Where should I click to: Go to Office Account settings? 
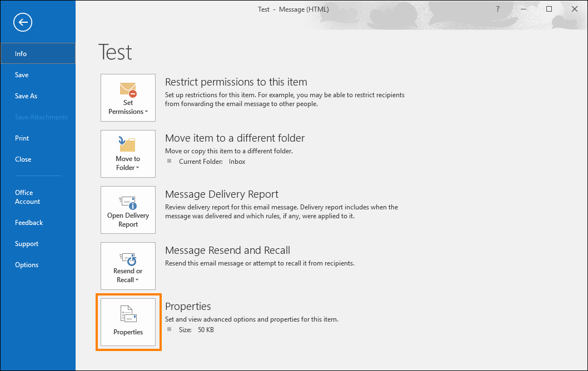click(x=27, y=197)
